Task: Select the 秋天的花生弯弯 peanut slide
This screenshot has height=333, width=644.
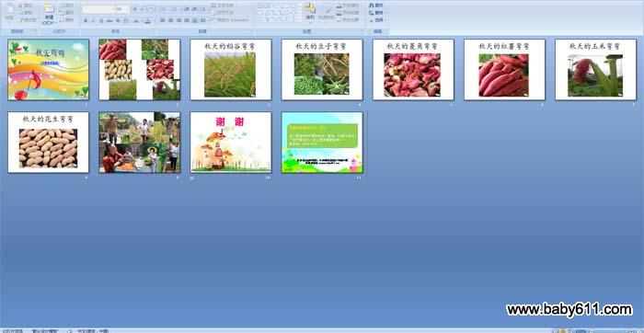Action: [48, 142]
